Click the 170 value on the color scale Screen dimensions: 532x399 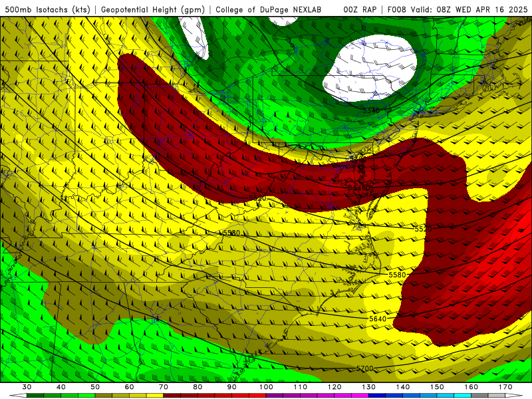[505, 387]
